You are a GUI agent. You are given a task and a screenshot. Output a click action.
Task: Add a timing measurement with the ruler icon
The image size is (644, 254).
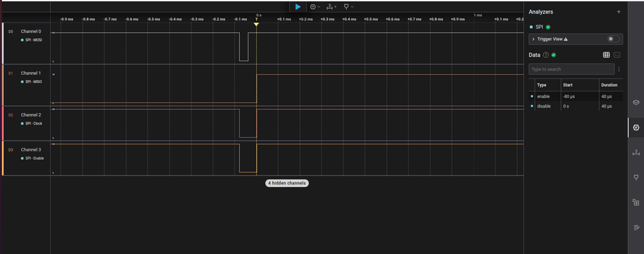331,6
